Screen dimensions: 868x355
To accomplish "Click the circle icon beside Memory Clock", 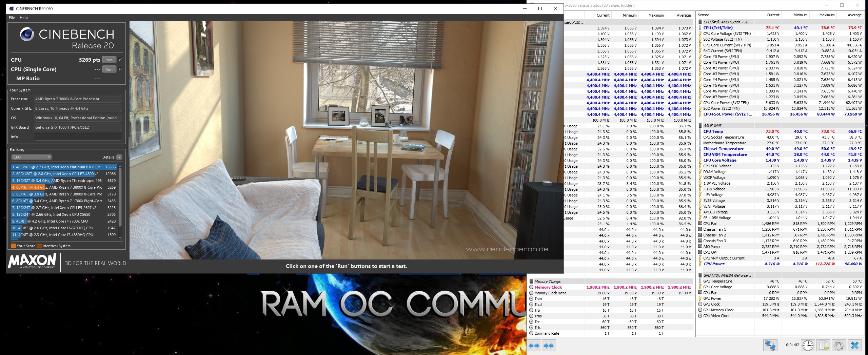I will pyautogui.click(x=531, y=287).
